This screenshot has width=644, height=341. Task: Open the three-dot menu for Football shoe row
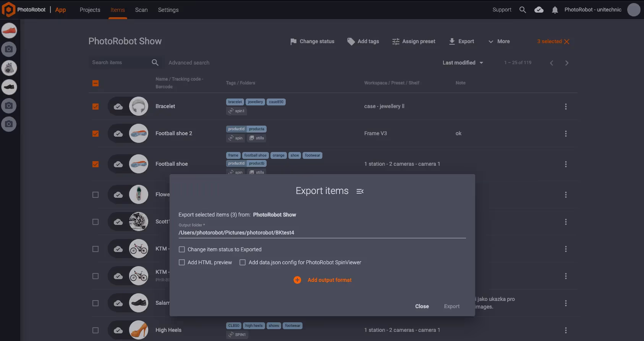(x=566, y=164)
